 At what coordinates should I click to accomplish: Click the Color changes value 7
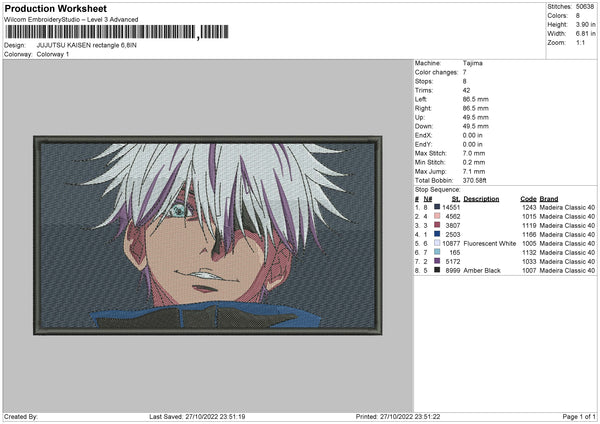(465, 72)
